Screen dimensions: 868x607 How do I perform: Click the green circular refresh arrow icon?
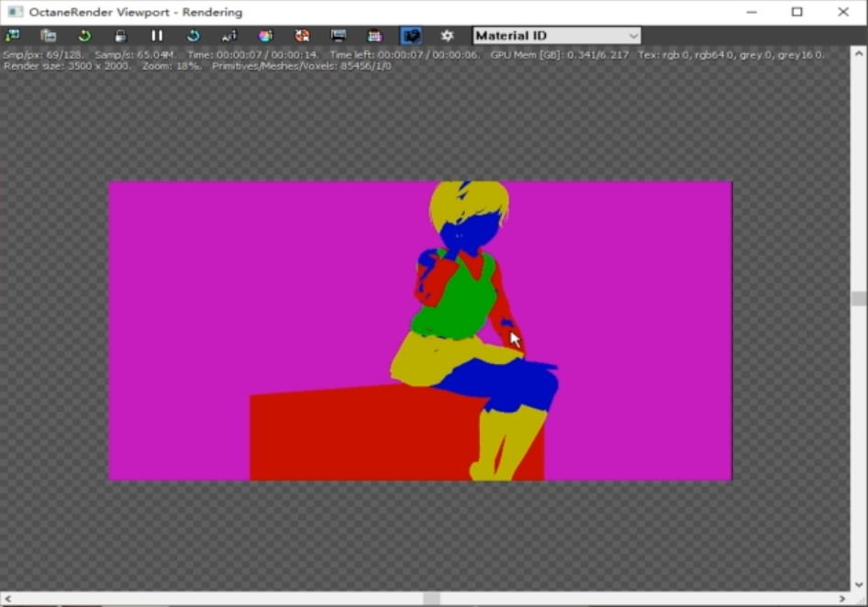pos(84,36)
